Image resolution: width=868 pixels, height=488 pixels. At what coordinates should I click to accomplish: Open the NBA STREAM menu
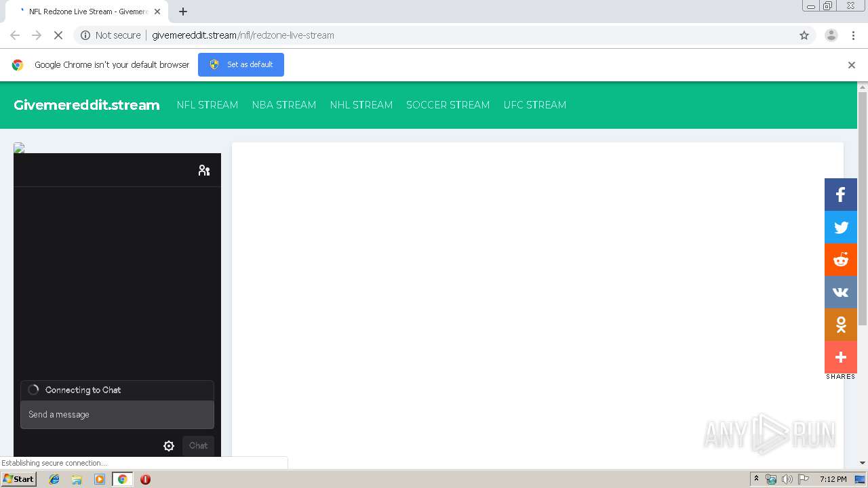[284, 105]
